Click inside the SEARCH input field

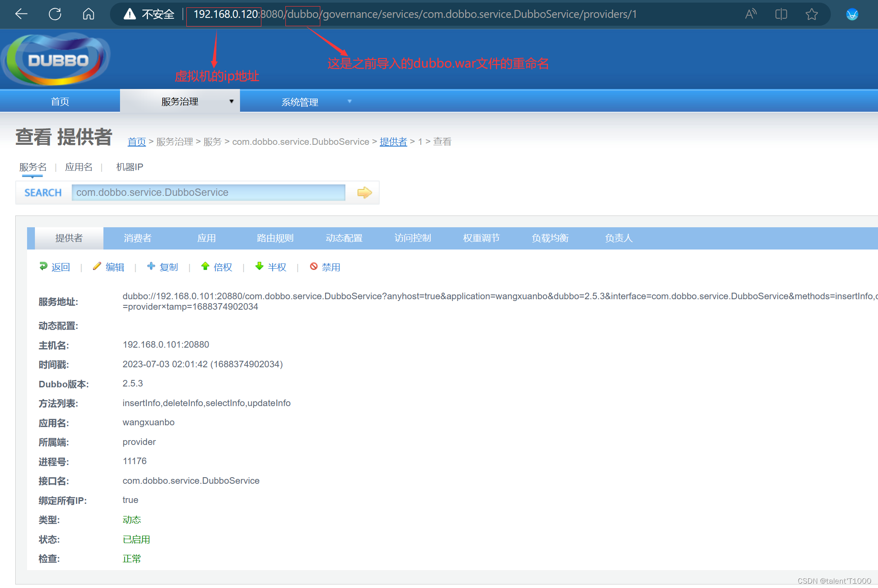[208, 192]
